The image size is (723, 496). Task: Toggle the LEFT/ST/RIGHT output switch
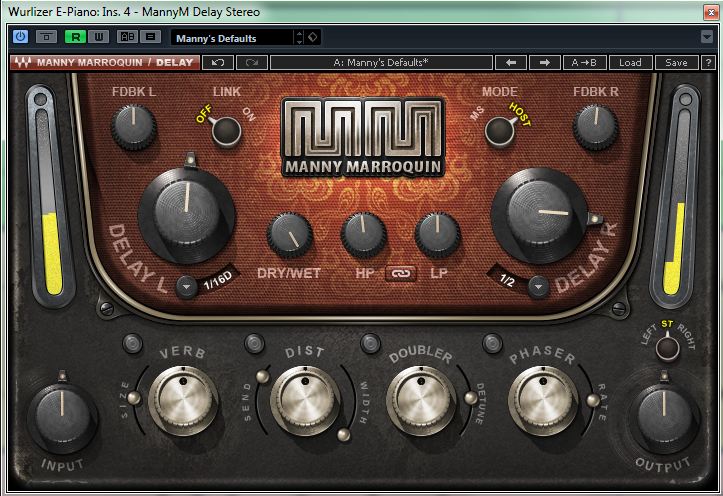pyautogui.click(x=667, y=348)
